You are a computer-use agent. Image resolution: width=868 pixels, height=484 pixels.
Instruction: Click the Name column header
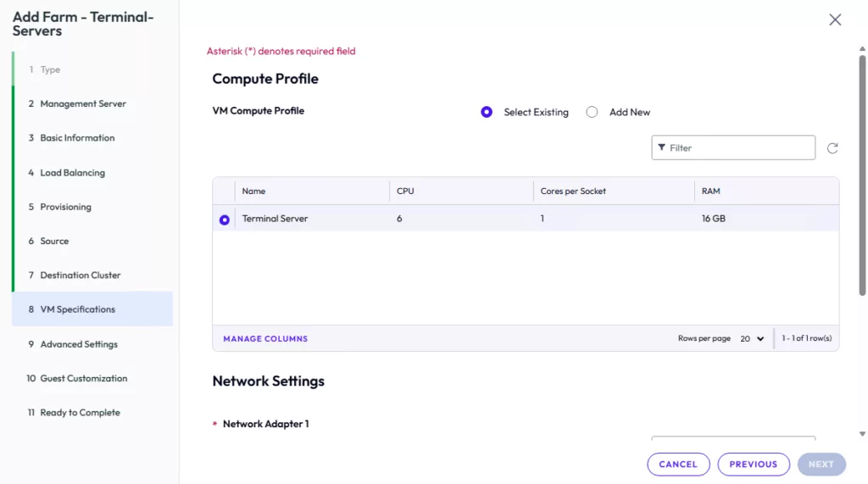(254, 192)
